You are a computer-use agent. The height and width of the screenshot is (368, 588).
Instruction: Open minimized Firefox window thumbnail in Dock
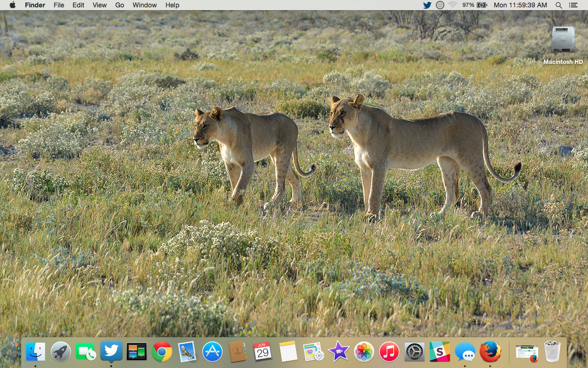click(x=527, y=353)
